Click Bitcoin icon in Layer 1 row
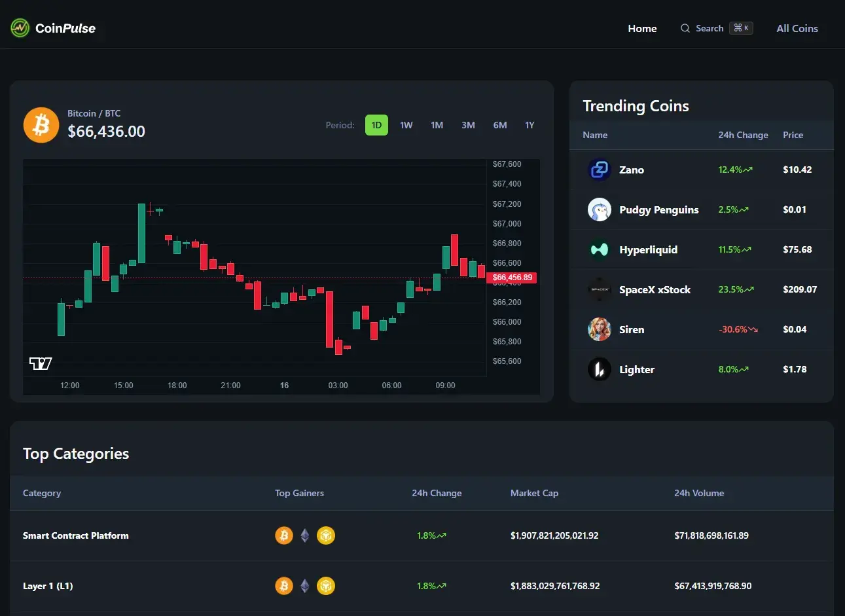 point(284,586)
